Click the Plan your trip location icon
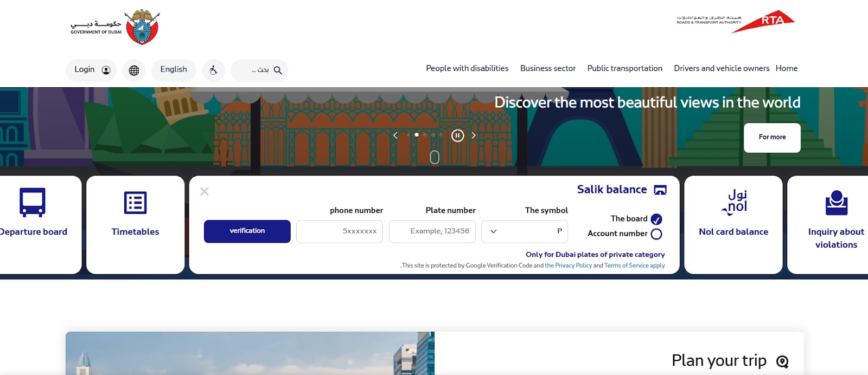This screenshot has width=868, height=375. click(x=782, y=361)
